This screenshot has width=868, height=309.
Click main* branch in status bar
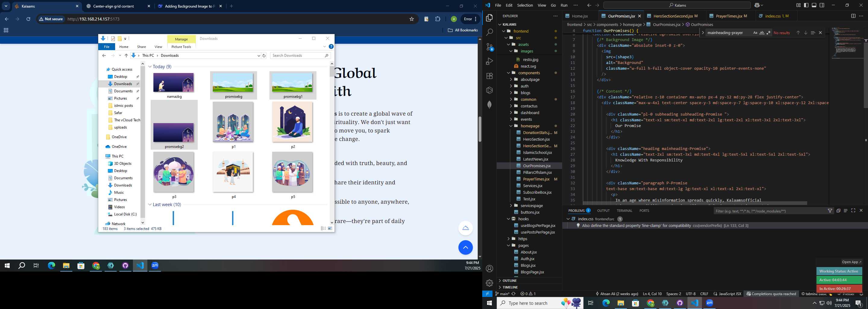[502, 294]
